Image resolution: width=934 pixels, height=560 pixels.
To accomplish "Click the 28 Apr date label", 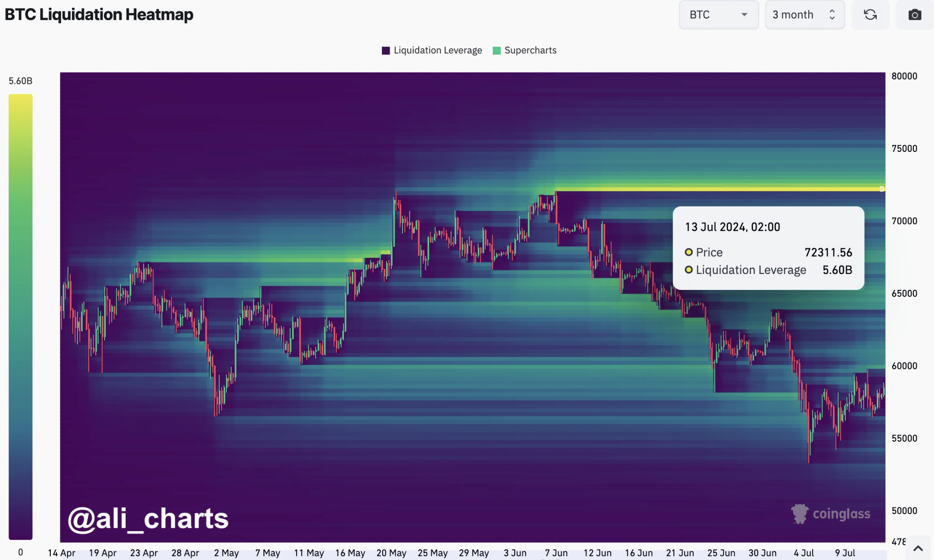I will click(x=186, y=553).
